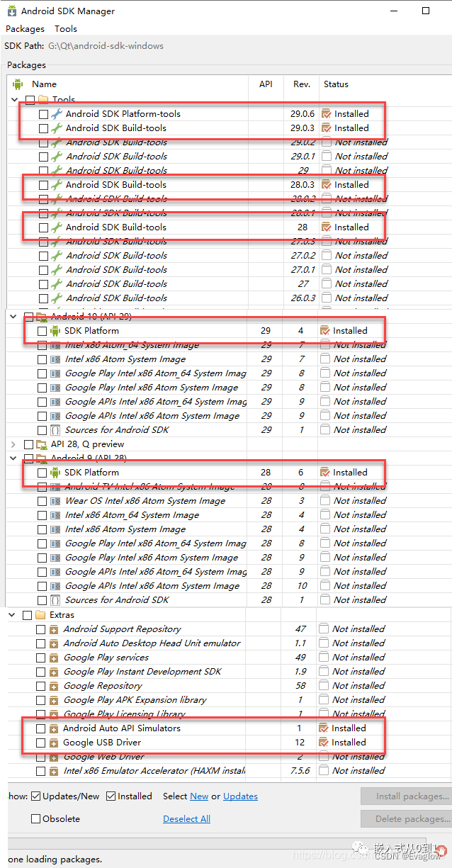Check the SDK Platform API 29 checkbox

pos(43,331)
